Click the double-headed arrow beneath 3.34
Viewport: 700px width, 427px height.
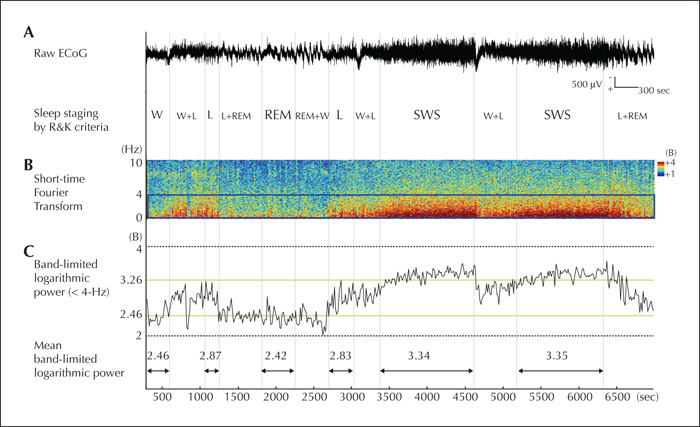click(x=426, y=371)
